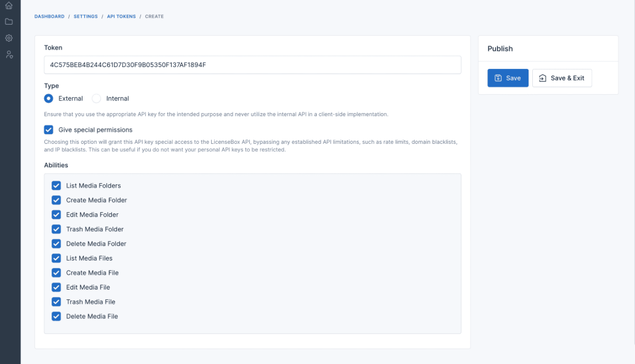Uncheck Delete Media File ability
Viewport: 635px width, 364px height.
[56, 316]
